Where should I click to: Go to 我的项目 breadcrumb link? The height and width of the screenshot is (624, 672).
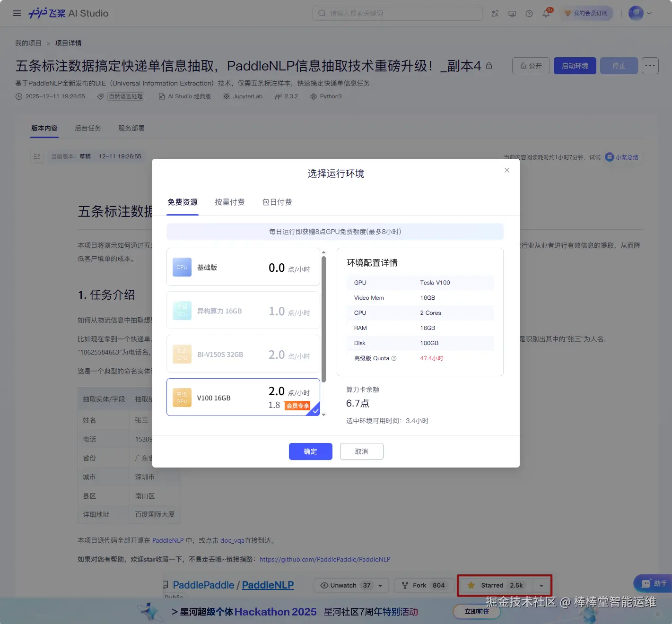pos(28,43)
